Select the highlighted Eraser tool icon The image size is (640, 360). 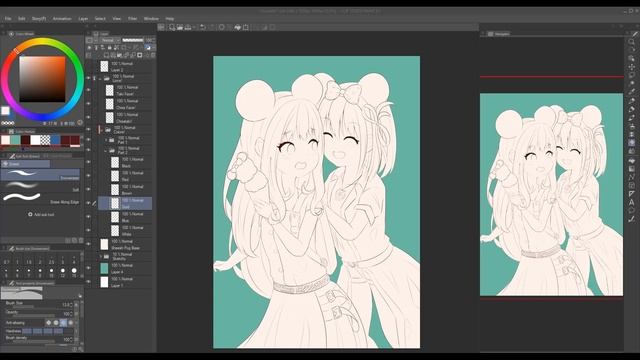[x=631, y=143]
